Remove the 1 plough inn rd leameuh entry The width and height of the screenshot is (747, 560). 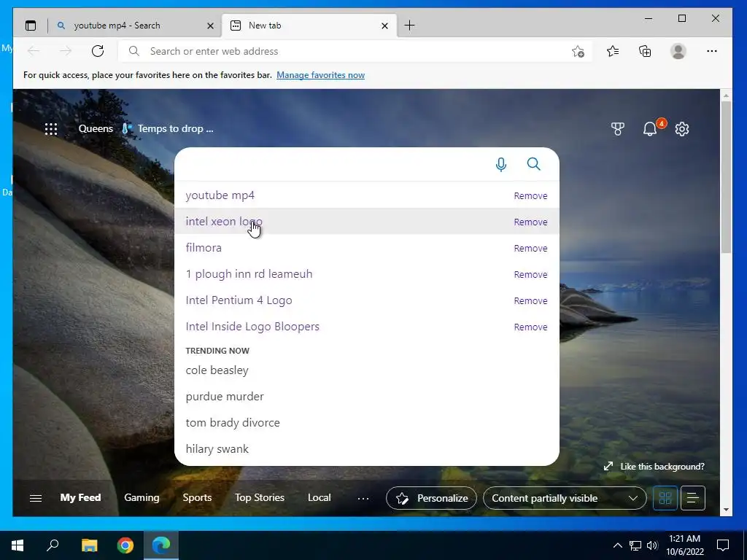(x=530, y=274)
